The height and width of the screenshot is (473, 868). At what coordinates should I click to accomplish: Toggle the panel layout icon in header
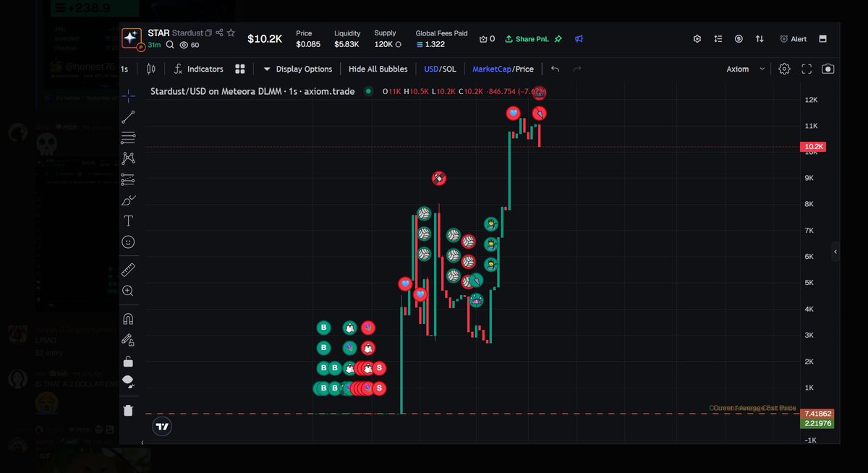pyautogui.click(x=824, y=39)
